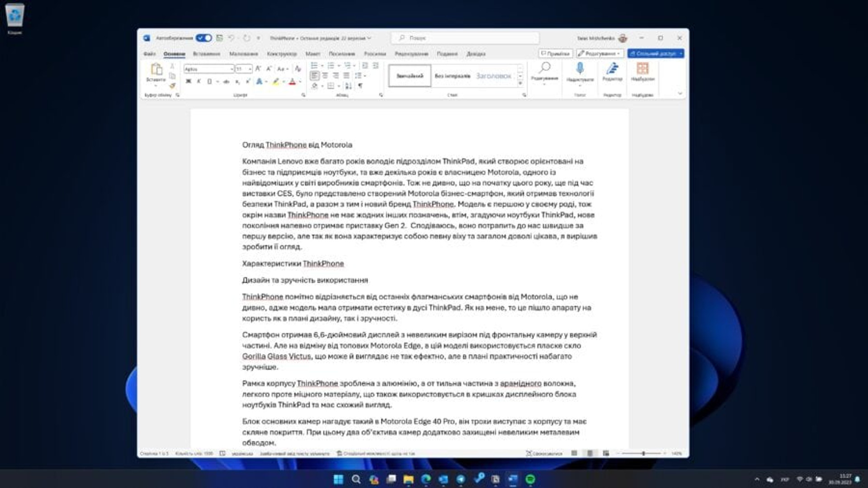Center the paragraph text
Screen dimensions: 868x488
tap(325, 76)
